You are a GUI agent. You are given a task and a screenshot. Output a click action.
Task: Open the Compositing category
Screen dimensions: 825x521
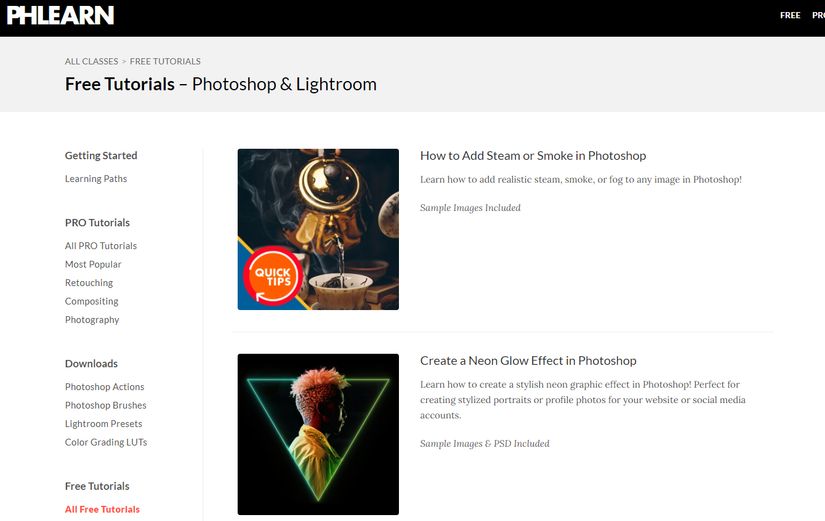tap(92, 301)
